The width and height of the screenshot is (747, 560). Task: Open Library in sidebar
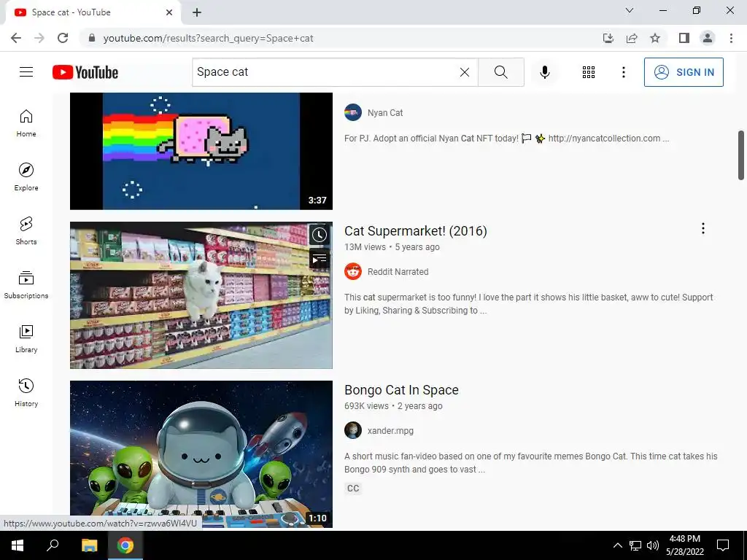click(26, 338)
